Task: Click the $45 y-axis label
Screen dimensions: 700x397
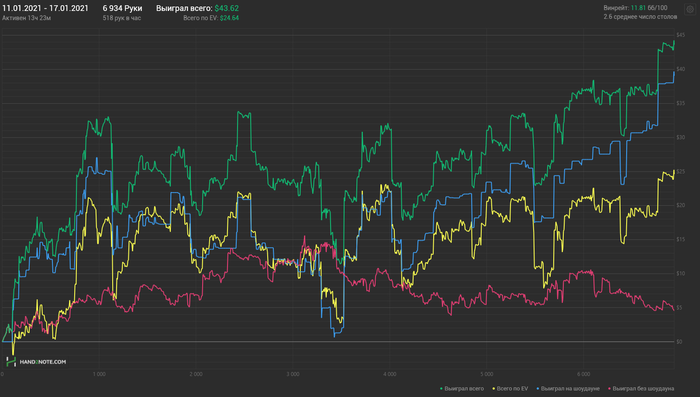Action: [x=680, y=35]
